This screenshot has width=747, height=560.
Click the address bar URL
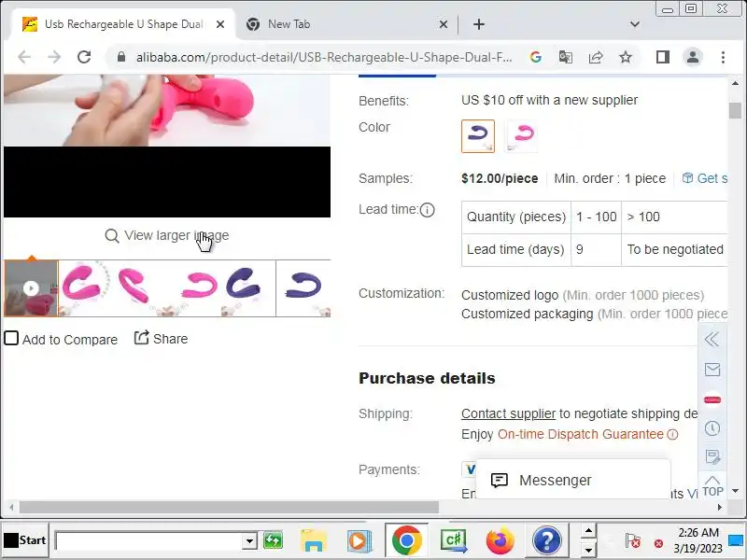(x=324, y=58)
